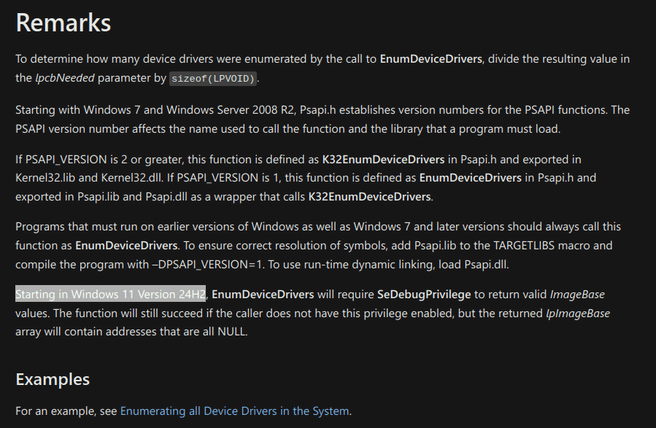This screenshot has height=428, width=656.
Task: Click K32EnumDeviceDrivers after 'PSAPI_VERSION is 2'
Action: 383,159
